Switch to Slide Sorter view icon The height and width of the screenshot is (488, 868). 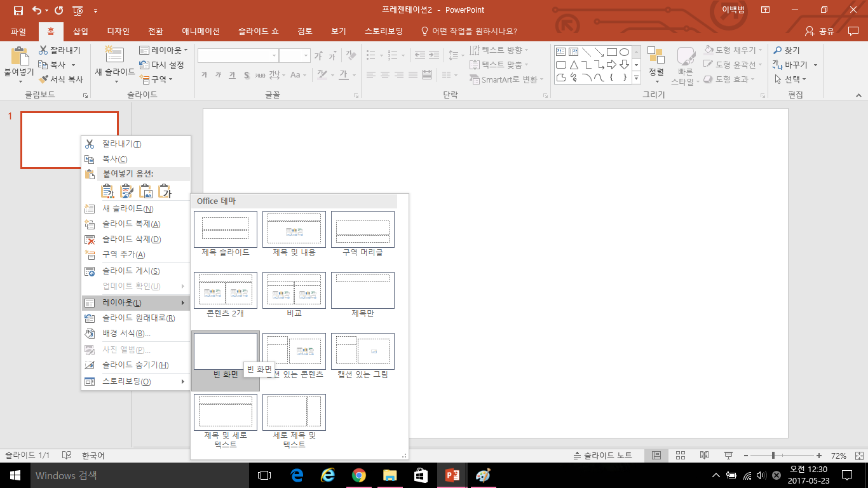(x=681, y=456)
